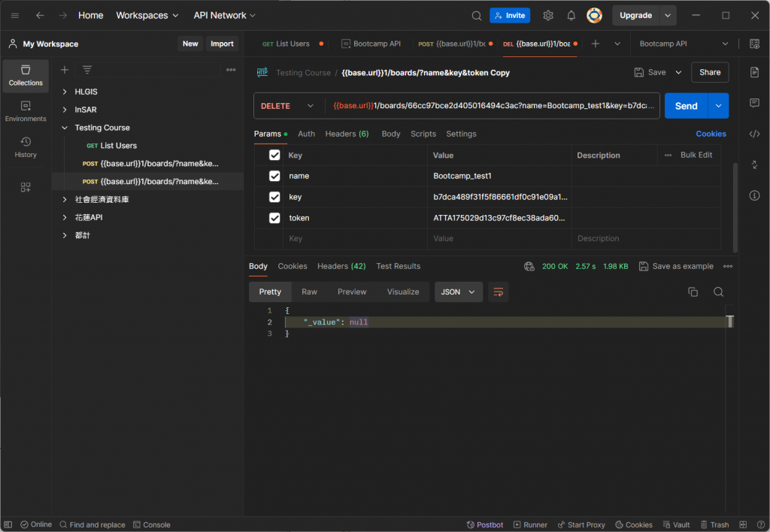The width and height of the screenshot is (770, 532).
Task: Open the Environments sidebar section
Action: pyautogui.click(x=26, y=111)
